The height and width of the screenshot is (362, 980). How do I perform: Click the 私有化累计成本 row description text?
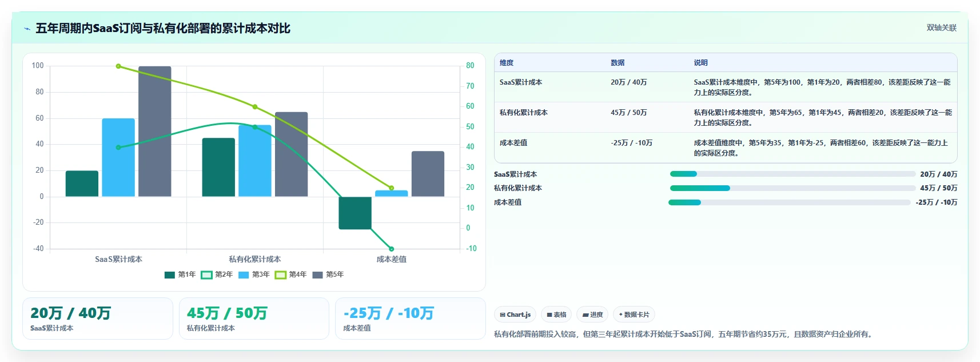[823, 118]
